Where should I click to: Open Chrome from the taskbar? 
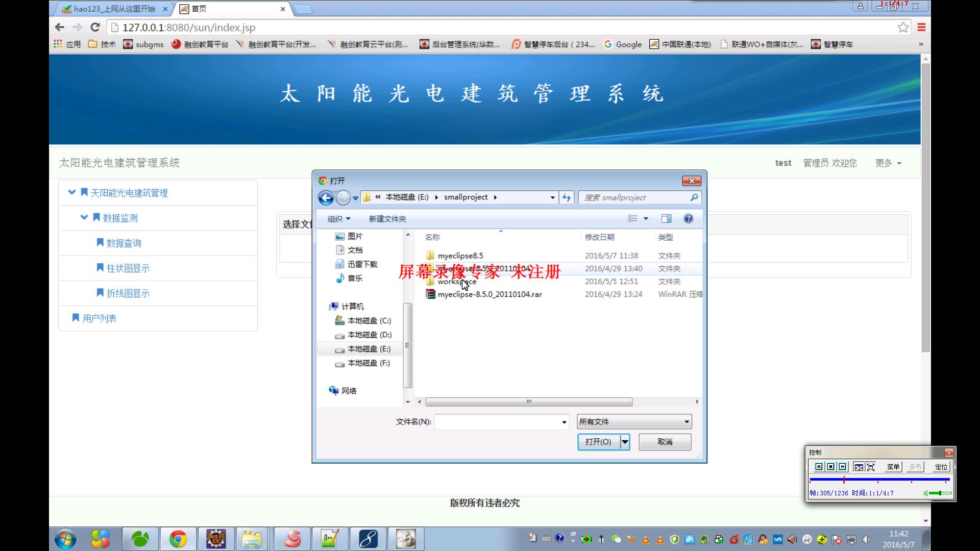pyautogui.click(x=178, y=539)
